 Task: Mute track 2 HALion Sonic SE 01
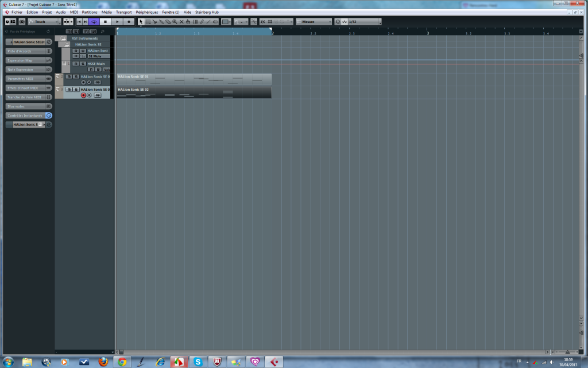coord(69,76)
